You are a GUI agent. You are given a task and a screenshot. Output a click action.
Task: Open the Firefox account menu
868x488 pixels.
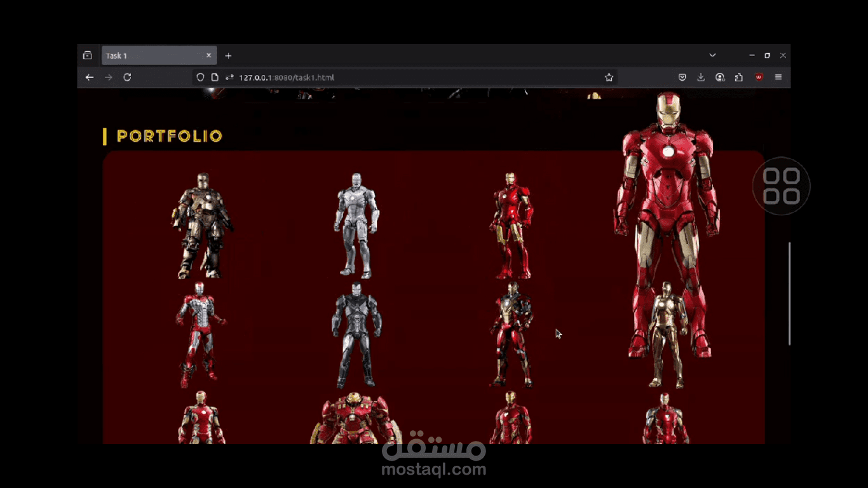pyautogui.click(x=720, y=78)
